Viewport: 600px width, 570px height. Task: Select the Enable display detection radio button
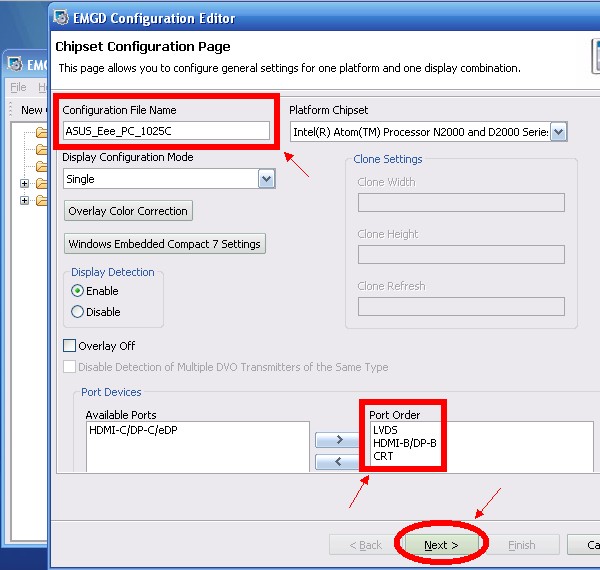78,291
